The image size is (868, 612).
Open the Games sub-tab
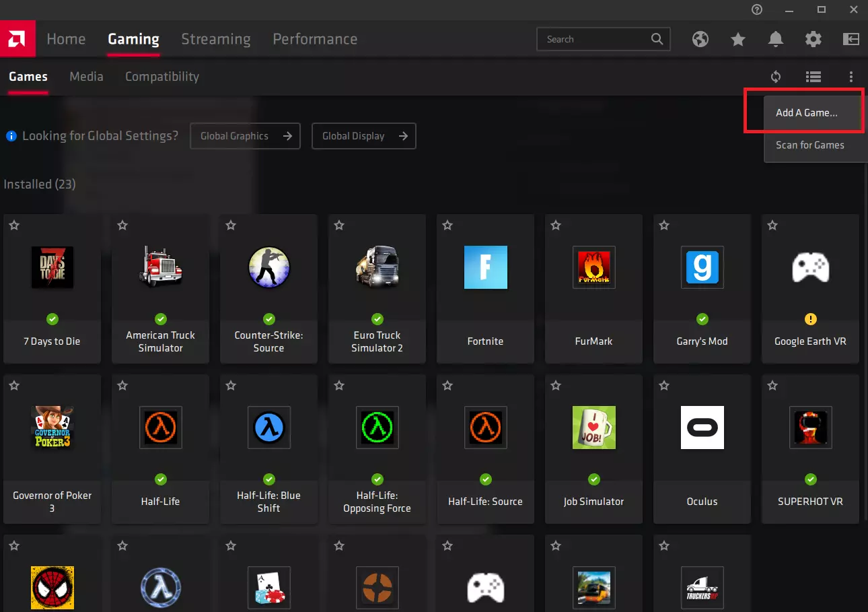point(28,77)
